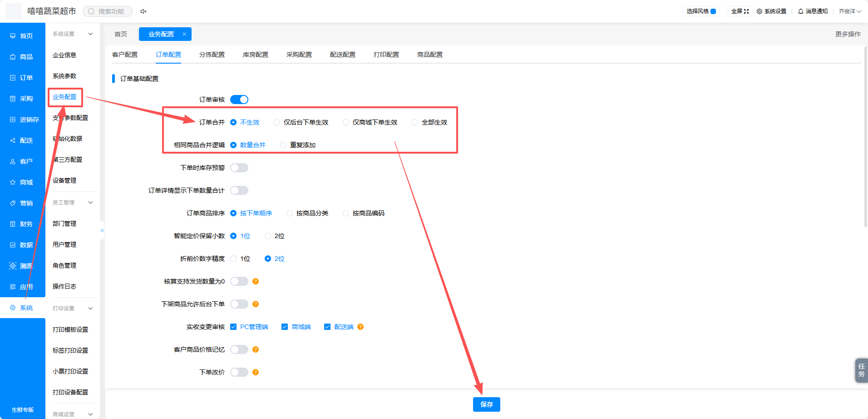Viewport: 868px width, 419px height.
Task: Close the 业务配置 tab
Action: pyautogui.click(x=184, y=34)
